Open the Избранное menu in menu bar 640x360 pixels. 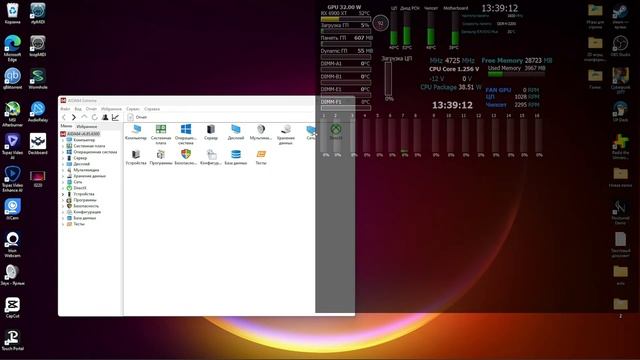pos(111,109)
